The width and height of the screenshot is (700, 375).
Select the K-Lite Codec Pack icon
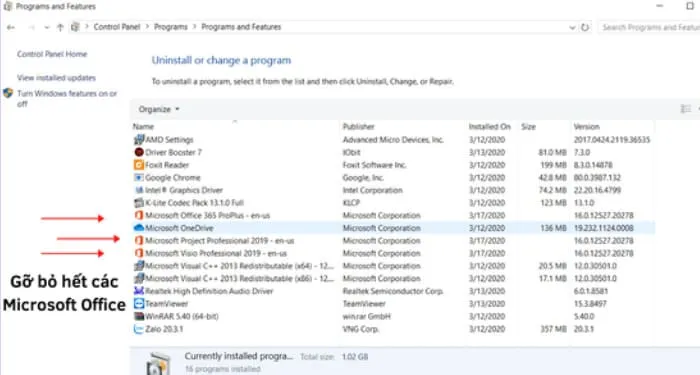(x=139, y=203)
